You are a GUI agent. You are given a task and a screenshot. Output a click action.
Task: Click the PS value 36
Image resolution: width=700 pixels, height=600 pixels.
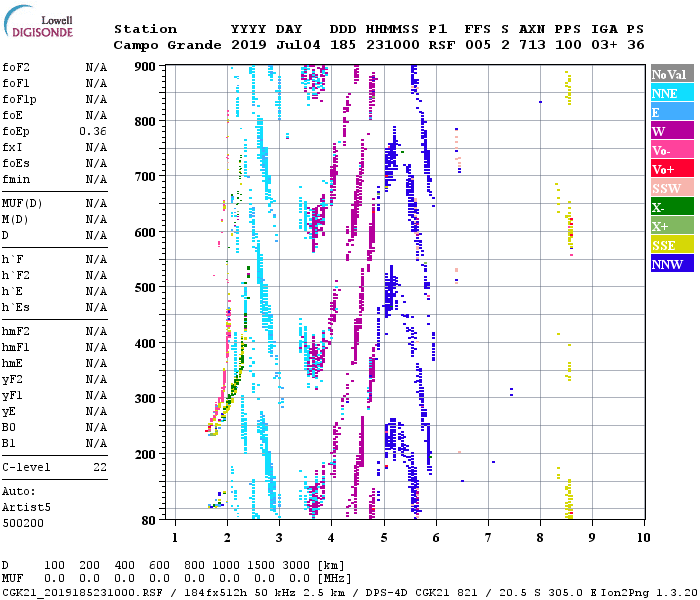(636, 45)
